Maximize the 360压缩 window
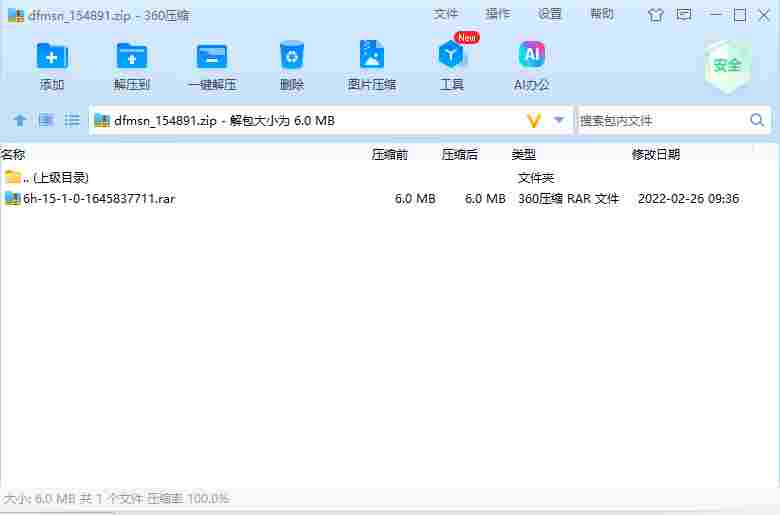Image resolution: width=780 pixels, height=515 pixels. click(740, 15)
